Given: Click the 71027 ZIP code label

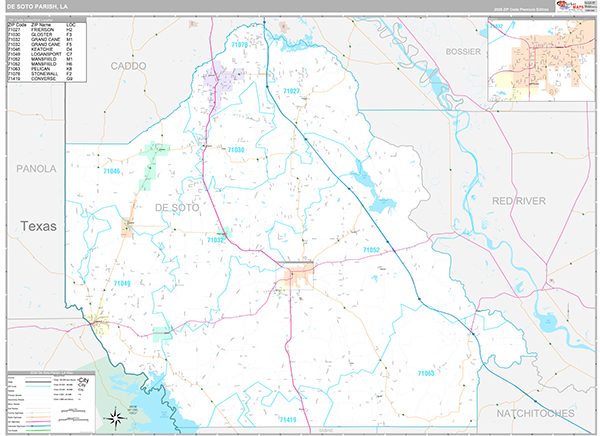Looking at the screenshot, I should [x=291, y=91].
